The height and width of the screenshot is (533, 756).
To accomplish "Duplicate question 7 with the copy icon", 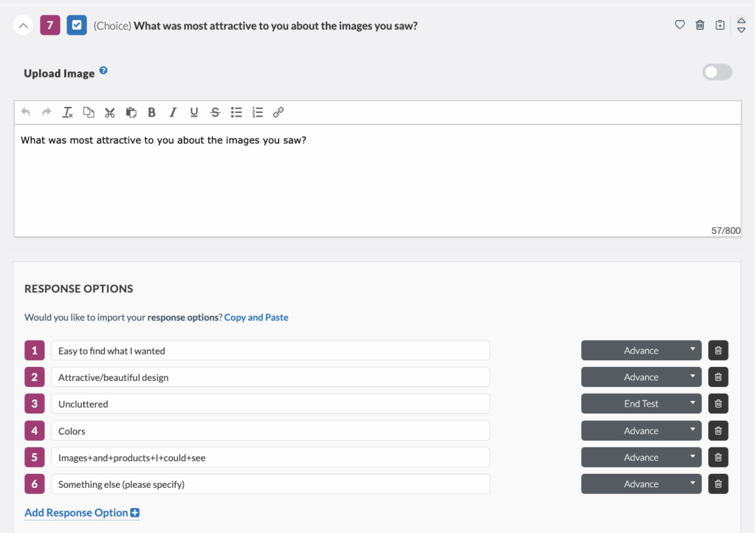I will click(x=720, y=24).
